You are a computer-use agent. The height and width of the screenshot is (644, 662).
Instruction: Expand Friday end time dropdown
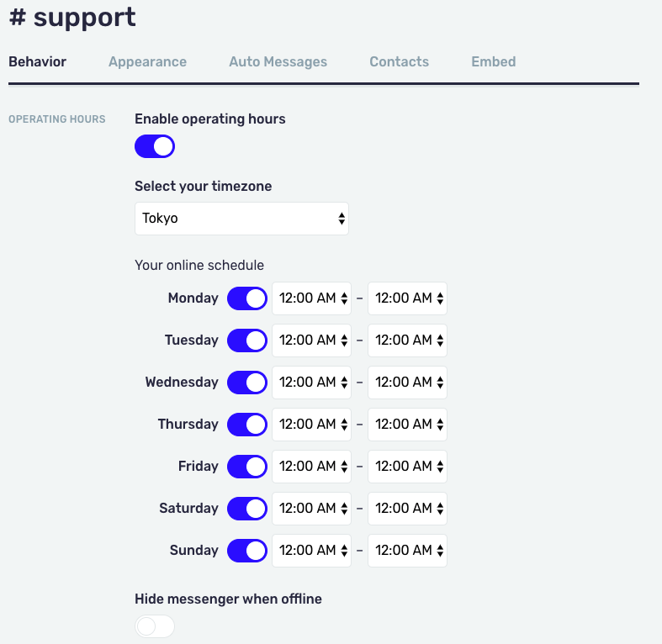pos(408,467)
